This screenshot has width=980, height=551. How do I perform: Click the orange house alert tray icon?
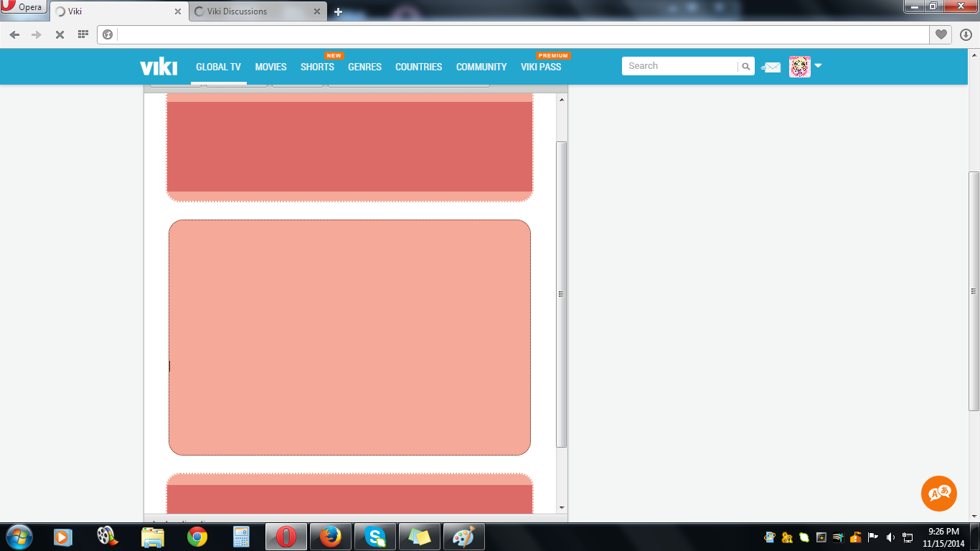point(856,537)
